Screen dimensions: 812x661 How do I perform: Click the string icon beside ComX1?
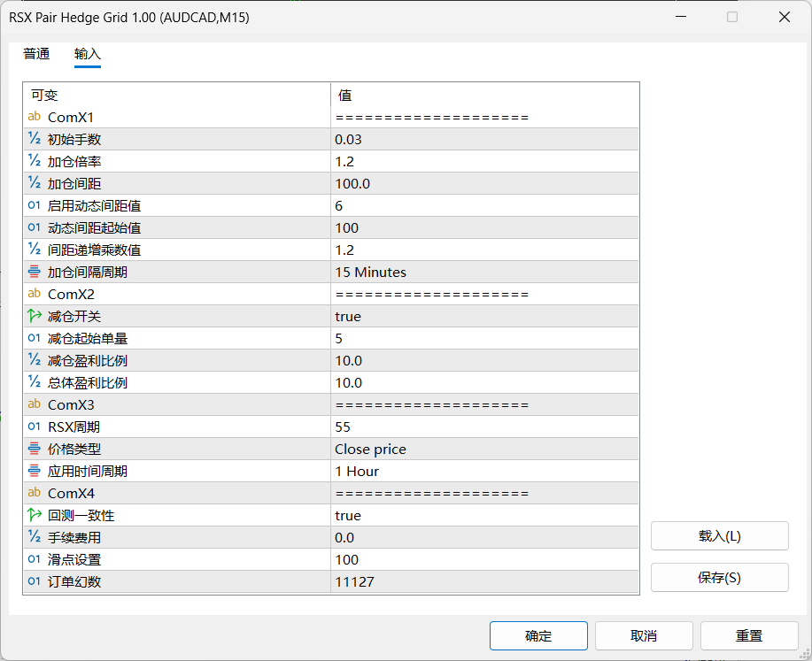pos(35,117)
